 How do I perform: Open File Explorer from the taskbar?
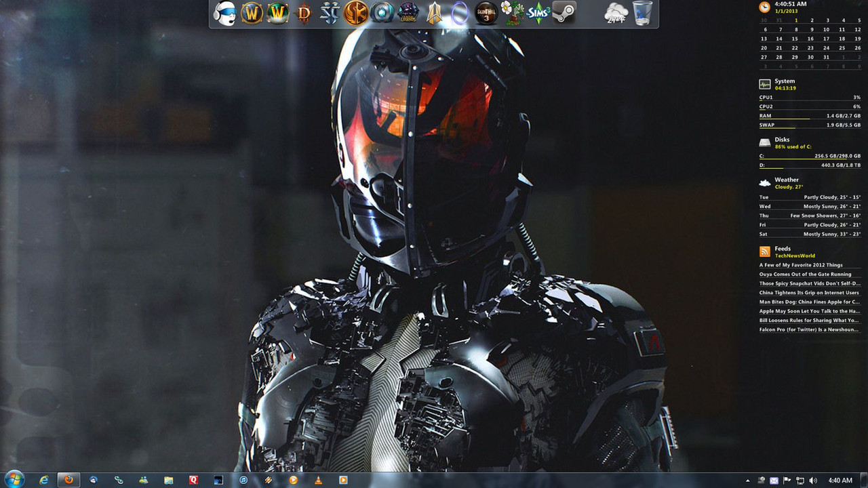point(168,480)
